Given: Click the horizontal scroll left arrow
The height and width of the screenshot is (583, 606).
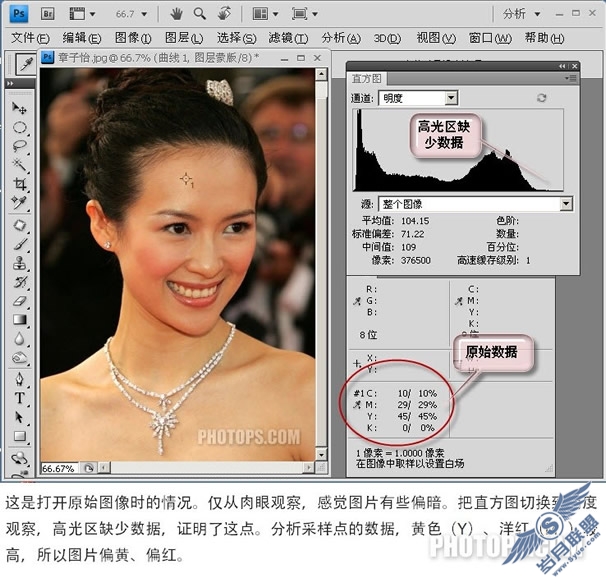Looking at the screenshot, I should point(104,468).
